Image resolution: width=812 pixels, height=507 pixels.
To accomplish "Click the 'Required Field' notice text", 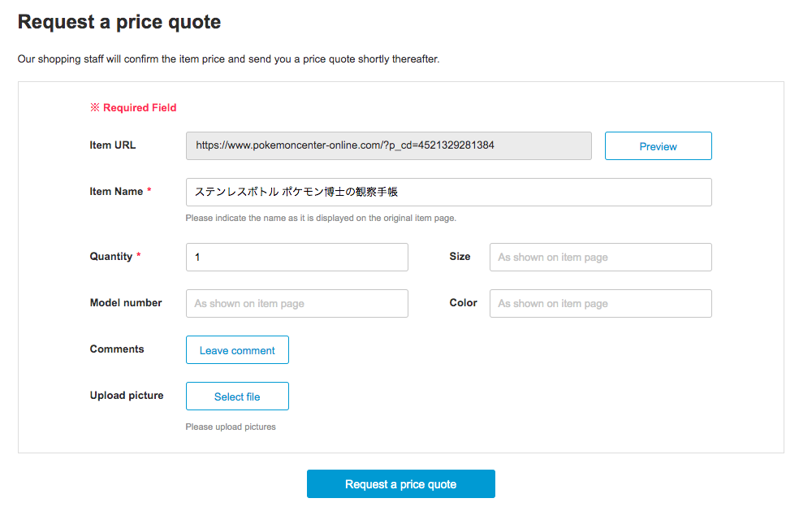I will [134, 107].
